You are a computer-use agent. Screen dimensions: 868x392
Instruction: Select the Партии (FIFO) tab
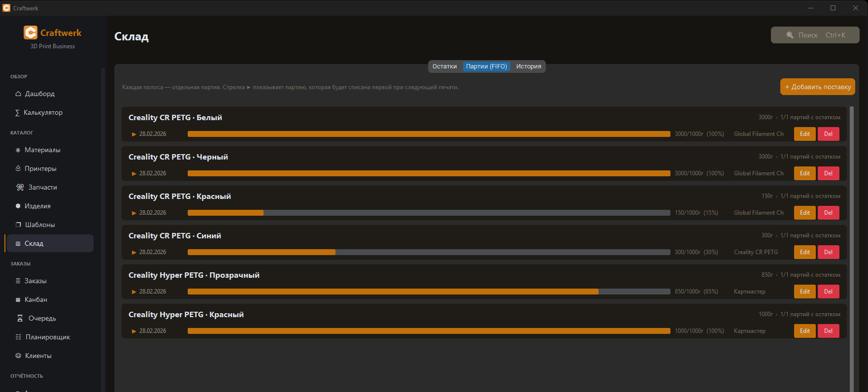[x=486, y=66]
